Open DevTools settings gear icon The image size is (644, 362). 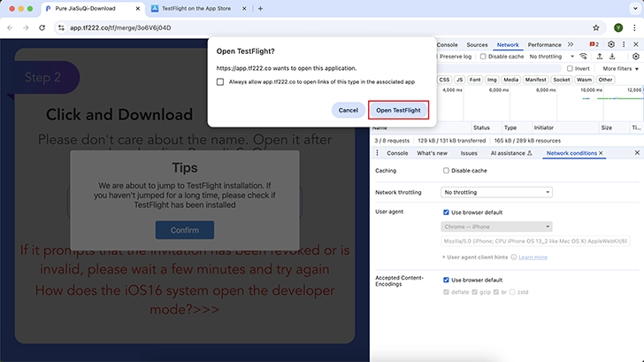point(611,44)
